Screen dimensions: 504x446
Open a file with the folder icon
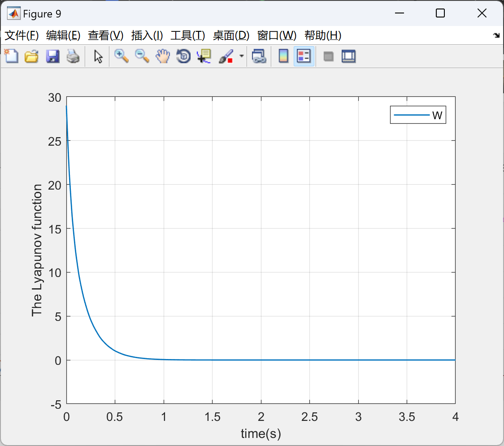[31, 56]
